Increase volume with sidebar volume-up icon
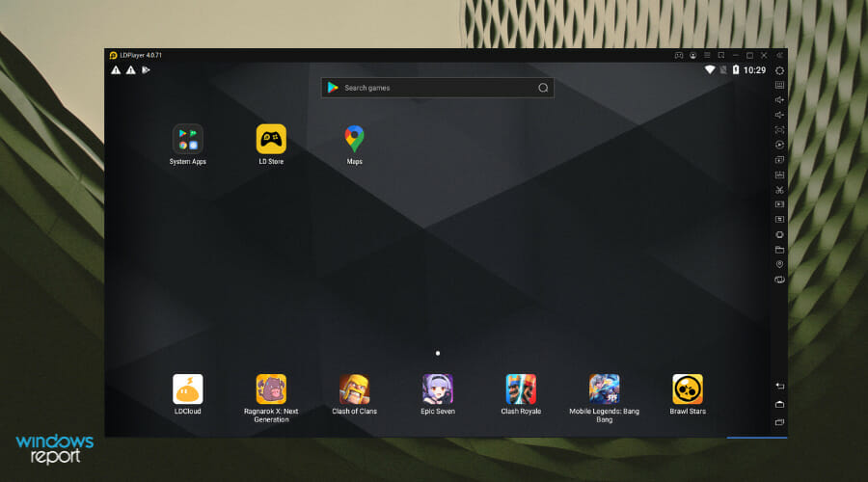 pos(779,100)
